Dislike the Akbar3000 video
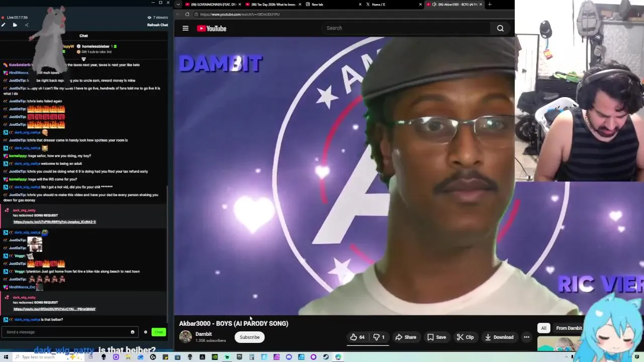Screen dimensions: 644x362 pos(379,337)
